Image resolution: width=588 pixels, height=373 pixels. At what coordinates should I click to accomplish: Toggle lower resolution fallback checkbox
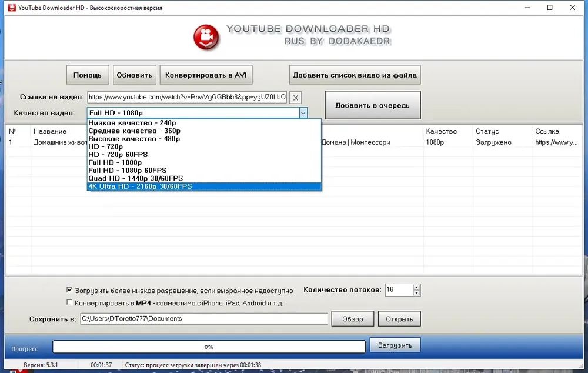[69, 289]
